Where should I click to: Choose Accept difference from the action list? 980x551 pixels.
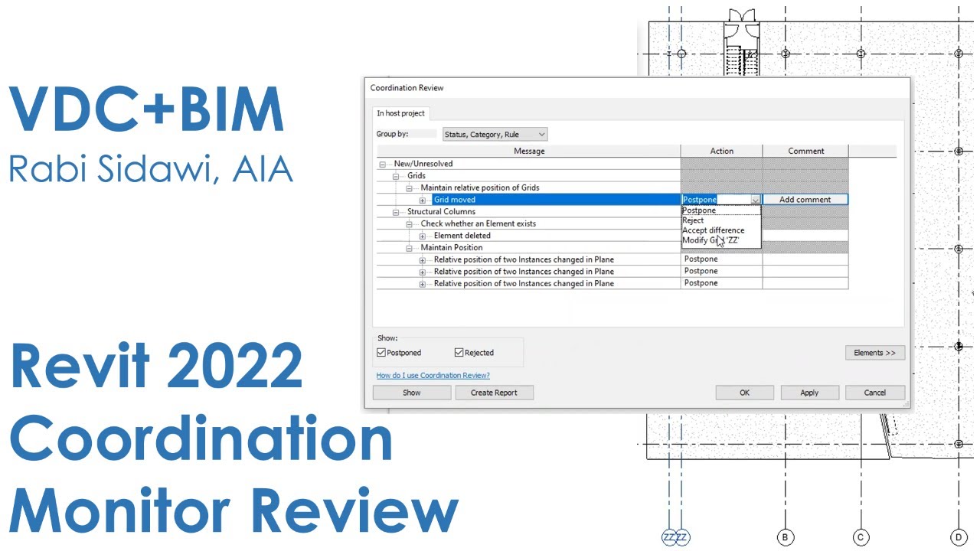tap(721, 230)
